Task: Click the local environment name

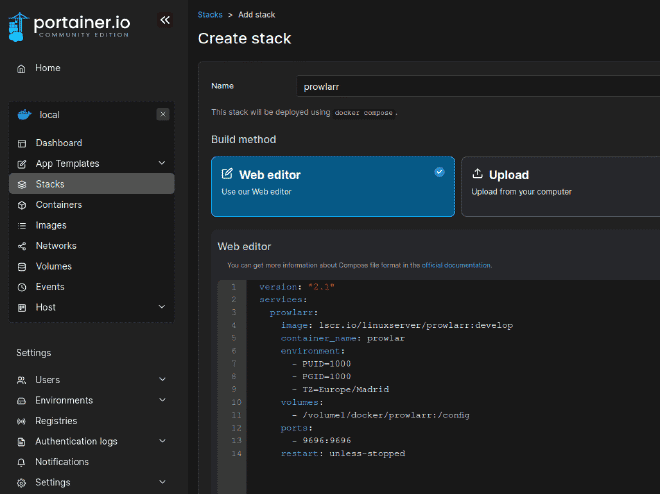Action: pos(49,115)
